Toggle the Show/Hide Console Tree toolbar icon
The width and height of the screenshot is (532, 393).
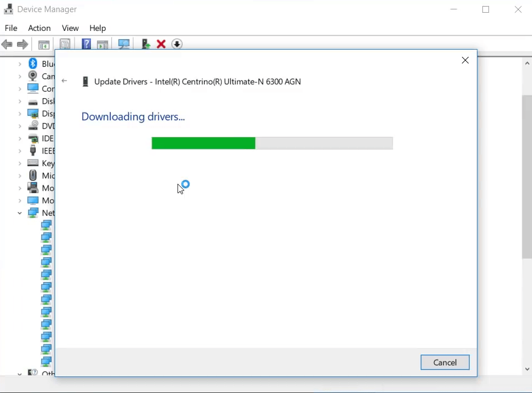pyautogui.click(x=44, y=45)
